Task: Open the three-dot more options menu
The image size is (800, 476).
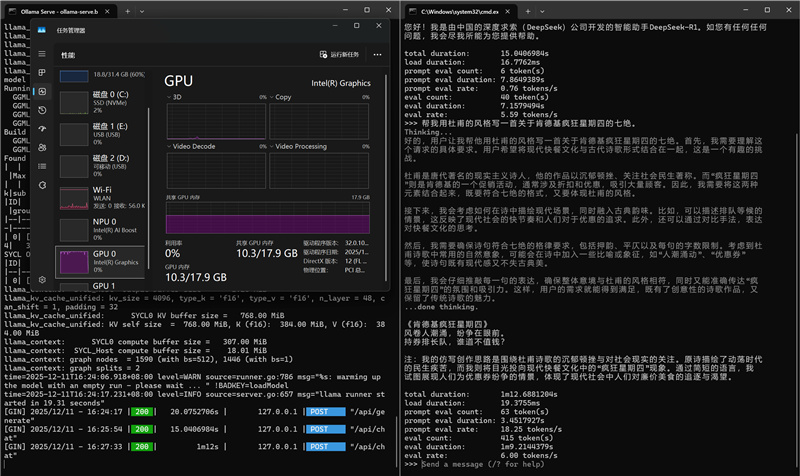Action: click(375, 55)
